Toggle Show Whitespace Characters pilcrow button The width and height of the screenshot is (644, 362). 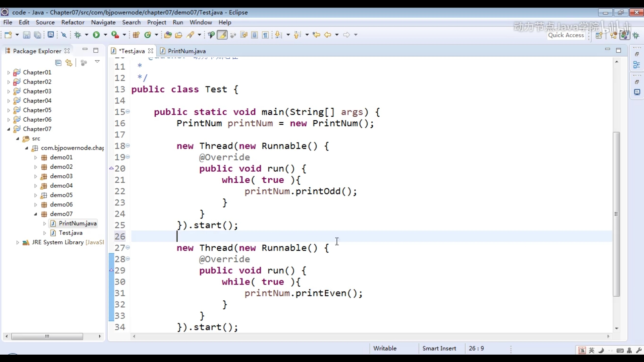(x=265, y=35)
